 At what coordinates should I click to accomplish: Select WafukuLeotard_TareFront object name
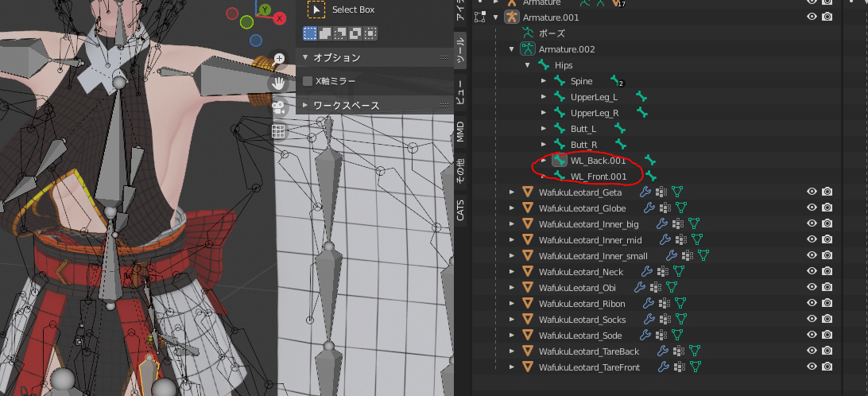pos(589,367)
